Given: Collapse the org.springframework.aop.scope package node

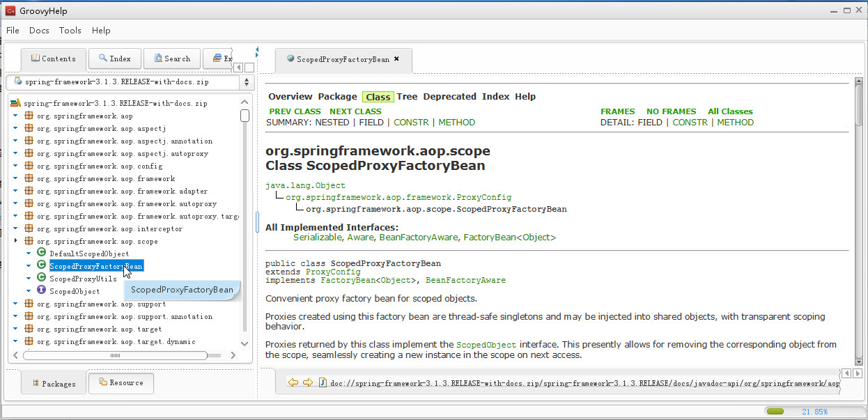Looking at the screenshot, I should point(15,241).
